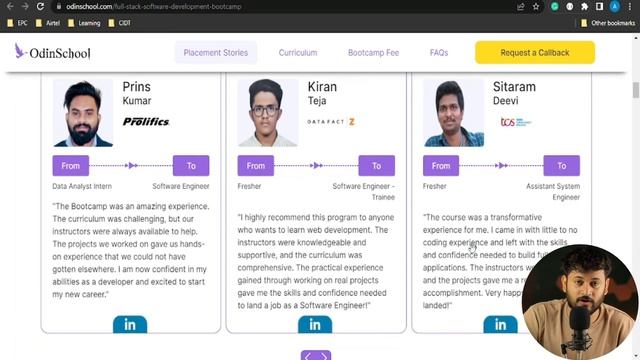Screen dimensions: 640x360
Task: Click the address bar URL
Action: point(153,7)
